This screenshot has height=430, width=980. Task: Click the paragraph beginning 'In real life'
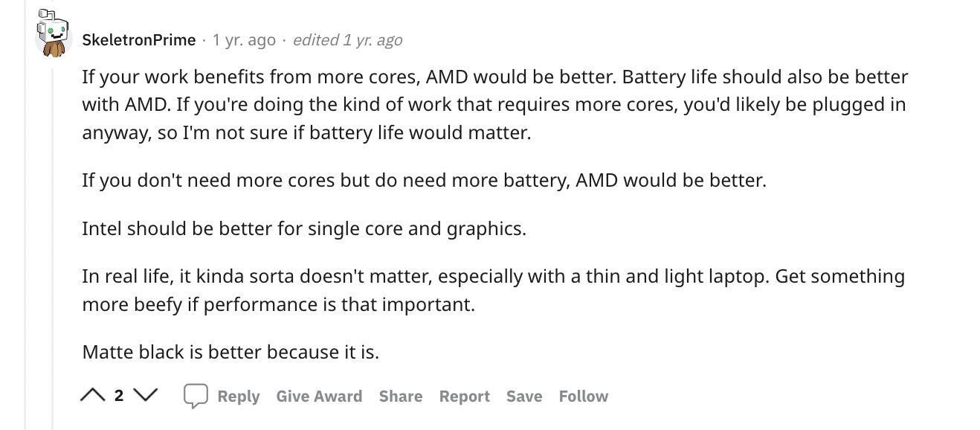click(492, 290)
